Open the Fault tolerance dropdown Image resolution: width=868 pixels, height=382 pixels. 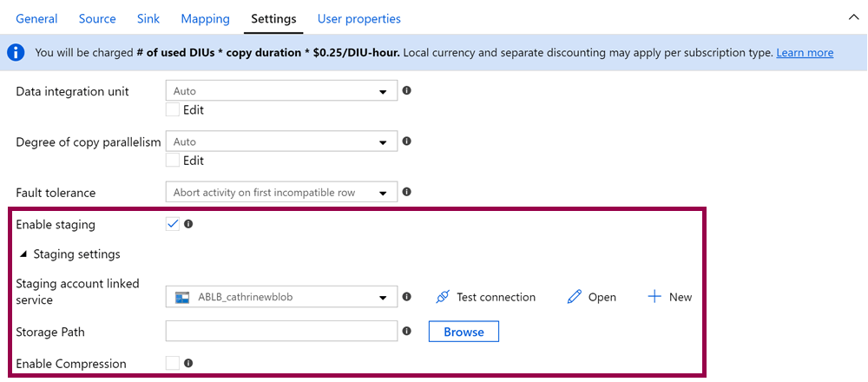[281, 193]
